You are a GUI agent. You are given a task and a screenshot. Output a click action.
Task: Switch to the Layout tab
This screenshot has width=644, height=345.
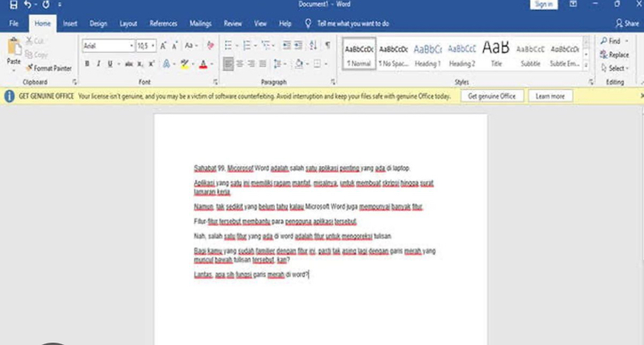pyautogui.click(x=128, y=24)
